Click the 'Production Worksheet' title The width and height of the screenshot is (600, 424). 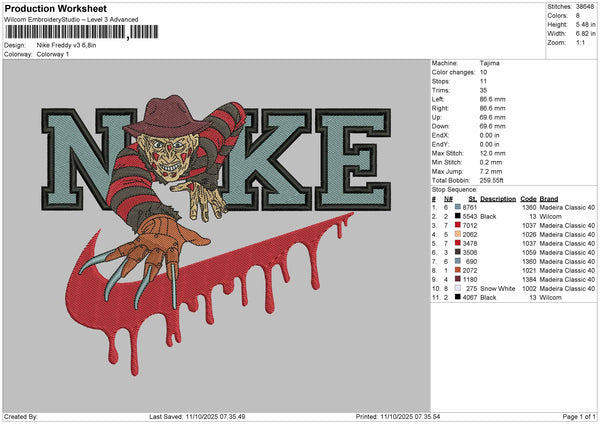55,8
